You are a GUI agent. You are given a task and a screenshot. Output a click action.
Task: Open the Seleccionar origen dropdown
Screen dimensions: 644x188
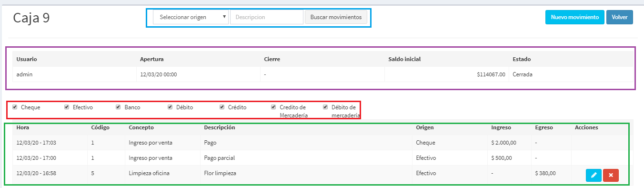tap(191, 17)
